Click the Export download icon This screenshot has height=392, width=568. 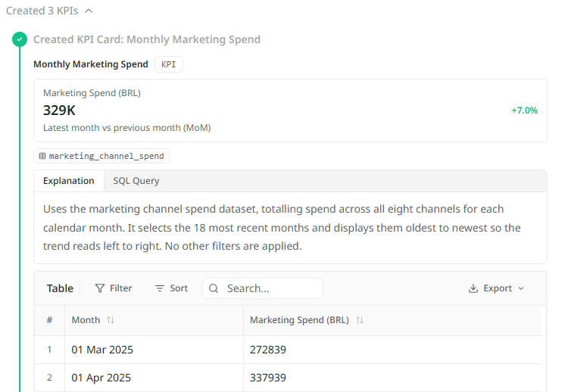click(x=473, y=288)
